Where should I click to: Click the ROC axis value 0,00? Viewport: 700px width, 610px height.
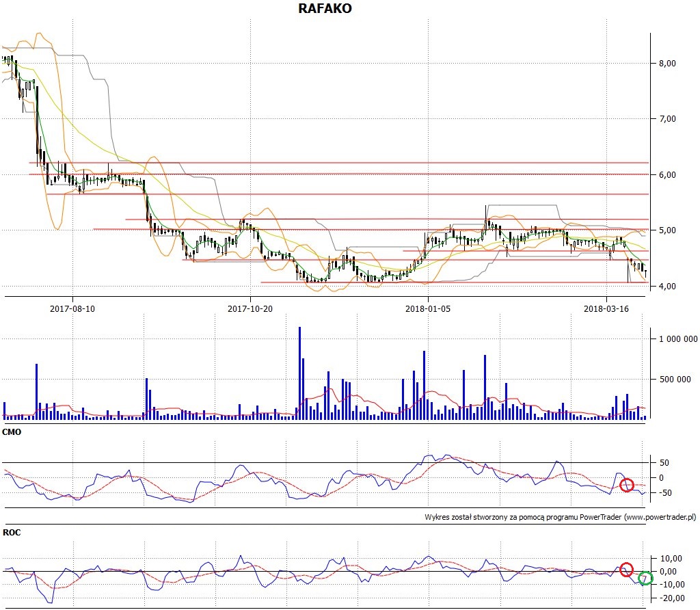tap(669, 572)
